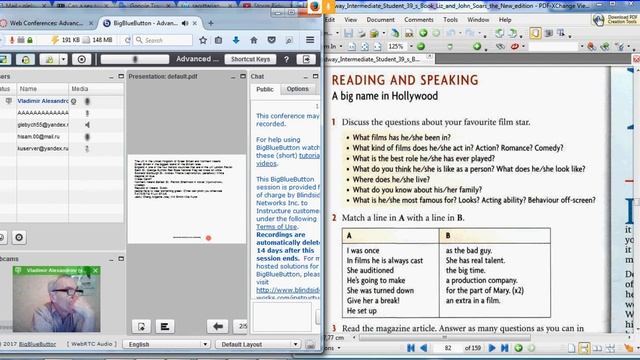The width and height of the screenshot is (640, 360).
Task: Jump to last page in PDF viewer
Action: point(505,348)
